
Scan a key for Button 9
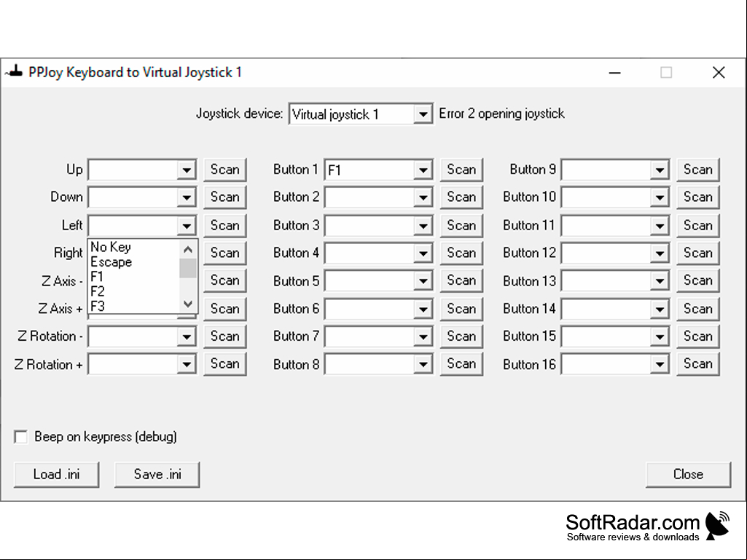click(x=698, y=170)
